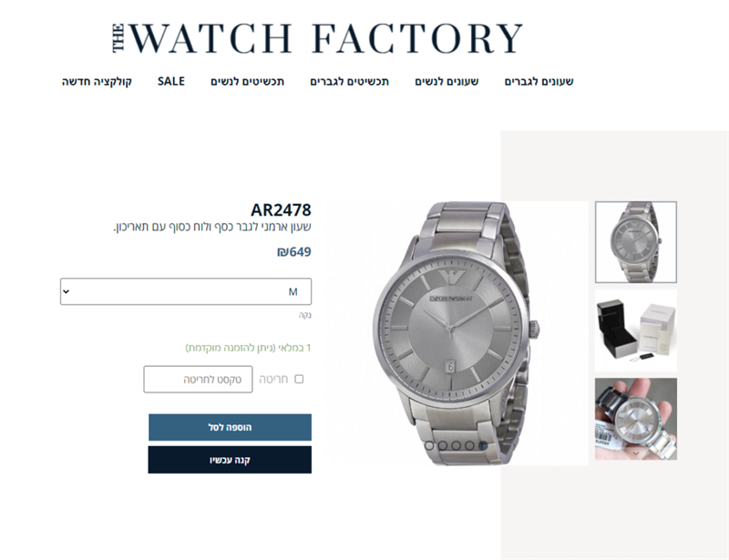Go to תכשיטים לגברים category
Screen dimensions: 729x560
coord(349,81)
